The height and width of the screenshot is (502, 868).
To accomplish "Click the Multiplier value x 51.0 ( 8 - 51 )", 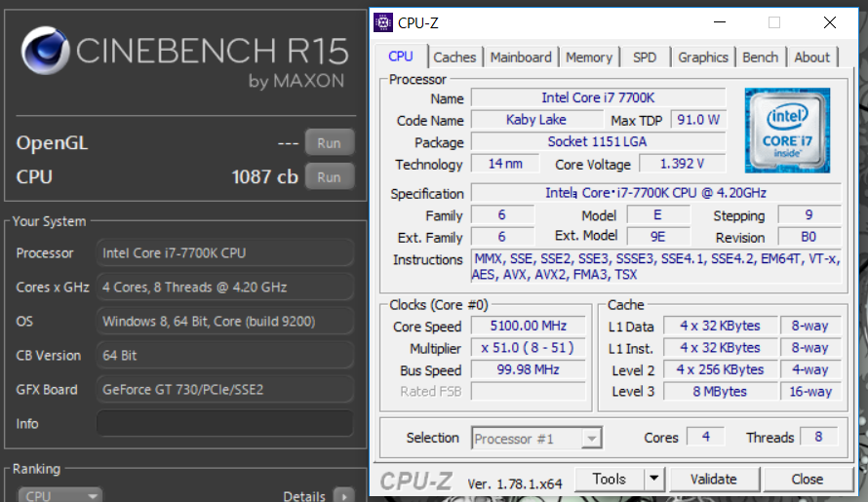I will pos(528,348).
